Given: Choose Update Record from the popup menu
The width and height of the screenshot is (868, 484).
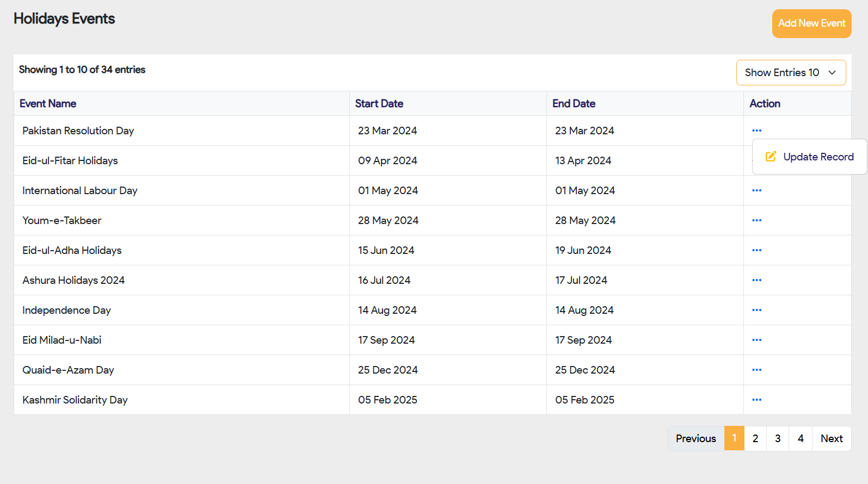Looking at the screenshot, I should [x=810, y=157].
